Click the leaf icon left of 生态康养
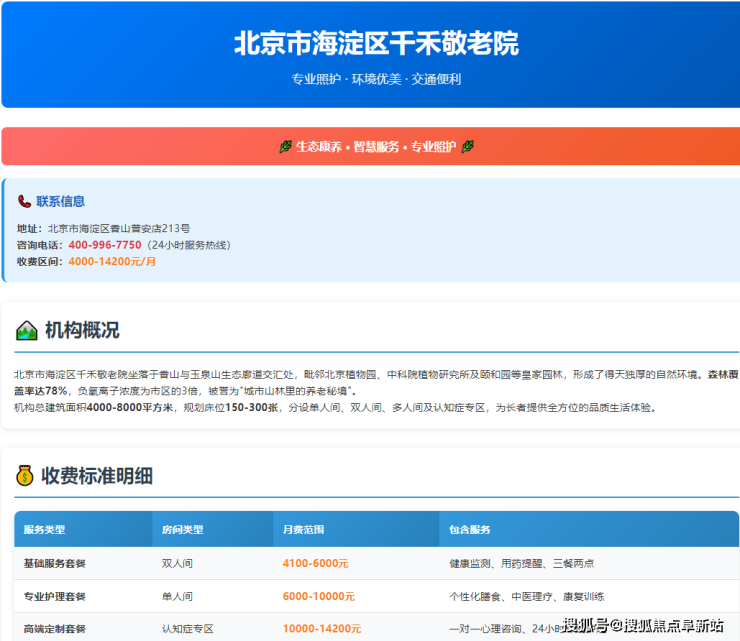Image resolution: width=740 pixels, height=641 pixels. (285, 147)
